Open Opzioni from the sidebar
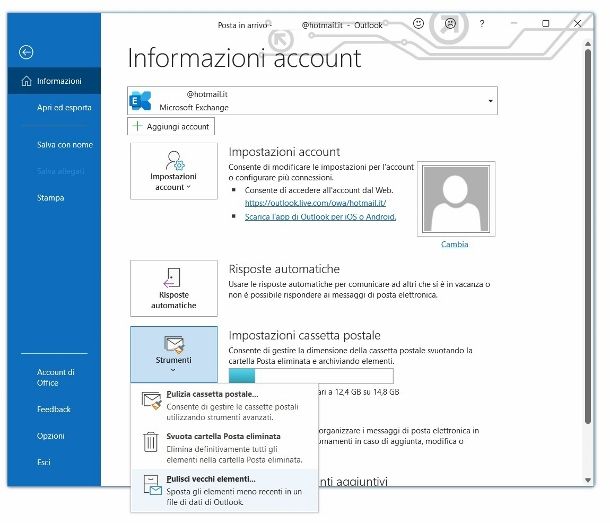The height and width of the screenshot is (523, 610). coord(51,436)
